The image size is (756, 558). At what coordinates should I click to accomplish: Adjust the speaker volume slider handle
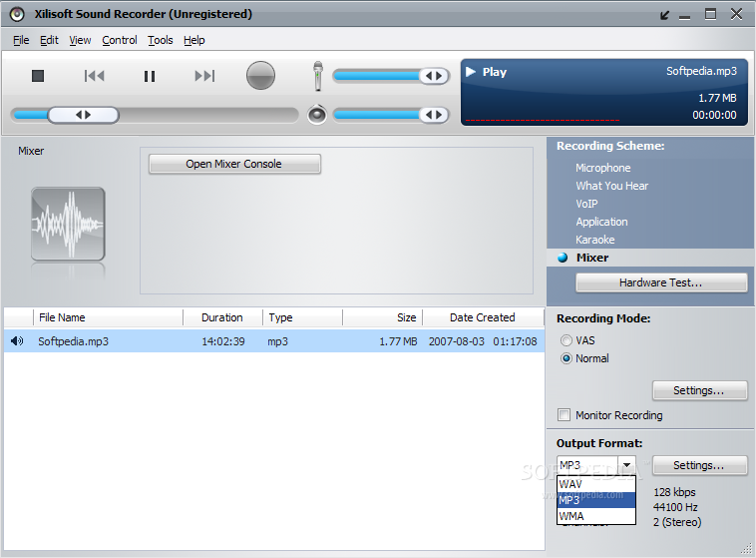tap(434, 115)
